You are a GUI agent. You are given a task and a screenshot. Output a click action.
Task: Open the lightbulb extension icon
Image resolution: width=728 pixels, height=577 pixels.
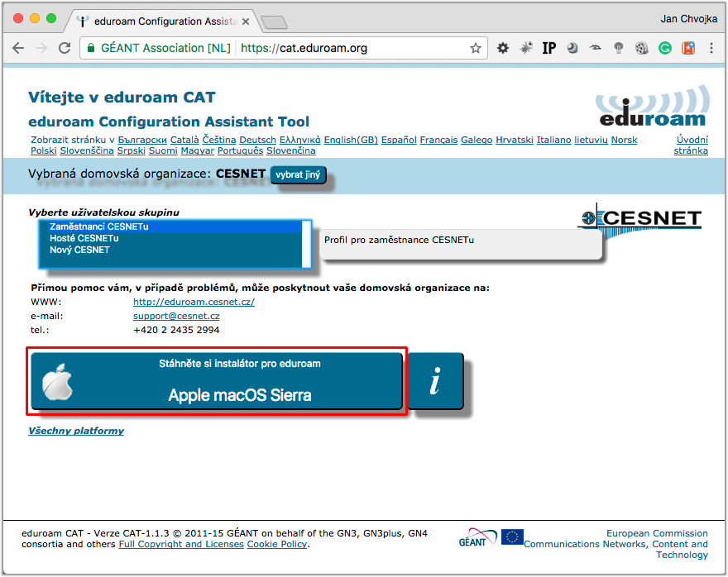619,48
